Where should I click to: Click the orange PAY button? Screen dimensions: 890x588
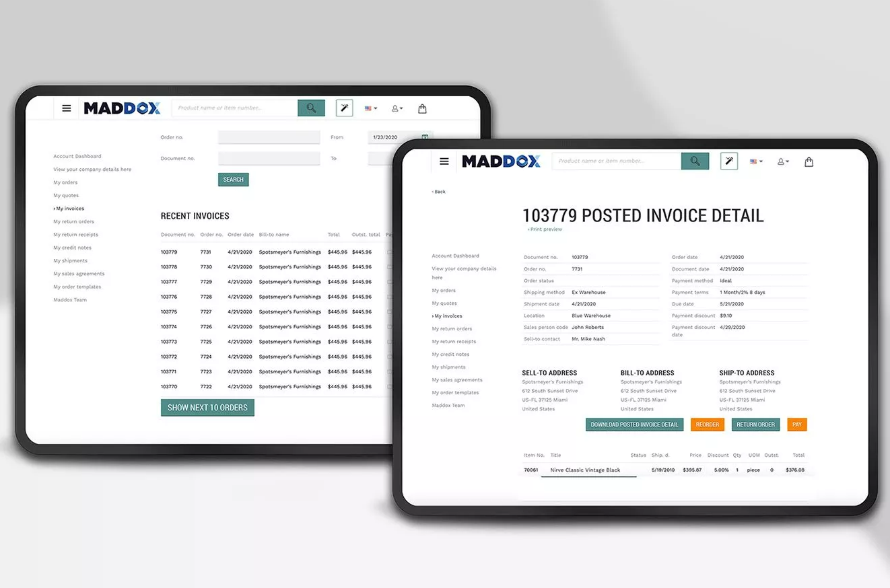tap(797, 425)
